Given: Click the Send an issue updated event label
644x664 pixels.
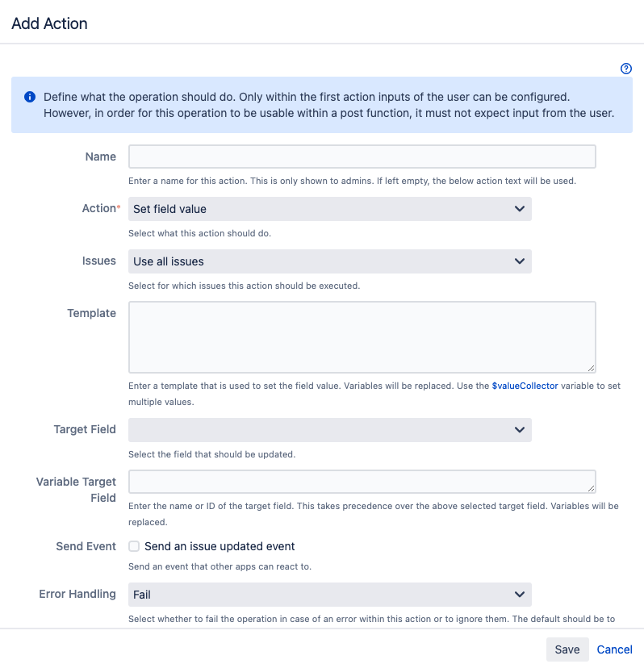Looking at the screenshot, I should (x=220, y=546).
